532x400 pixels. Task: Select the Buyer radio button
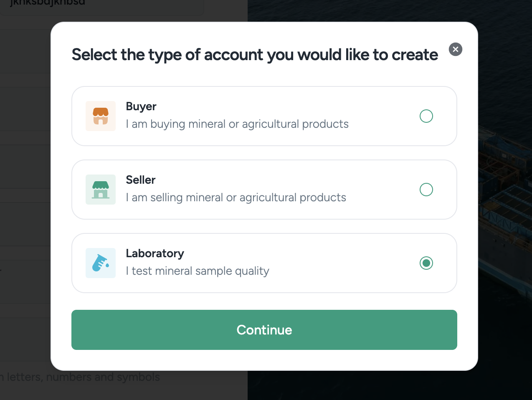pyautogui.click(x=426, y=116)
